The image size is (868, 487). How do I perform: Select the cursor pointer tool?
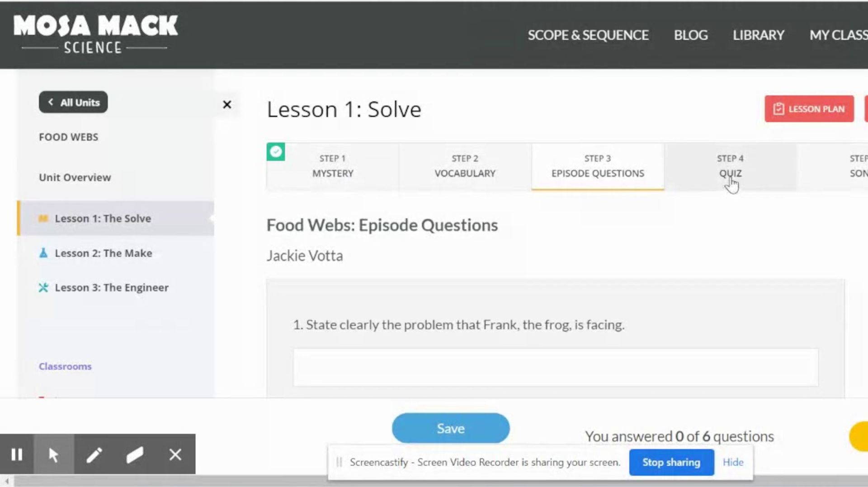54,454
